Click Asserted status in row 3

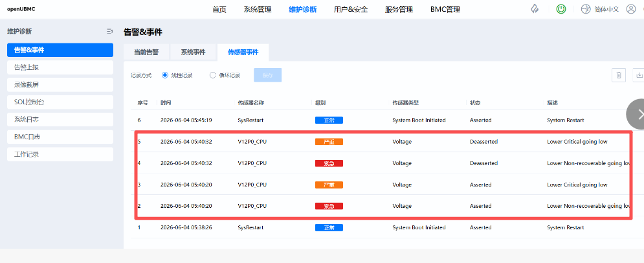pos(480,185)
